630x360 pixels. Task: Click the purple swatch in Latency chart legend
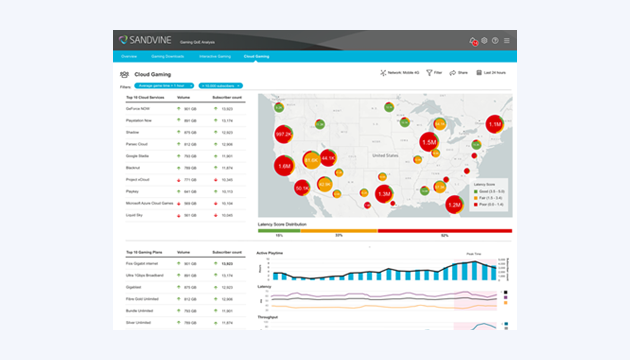(x=505, y=298)
